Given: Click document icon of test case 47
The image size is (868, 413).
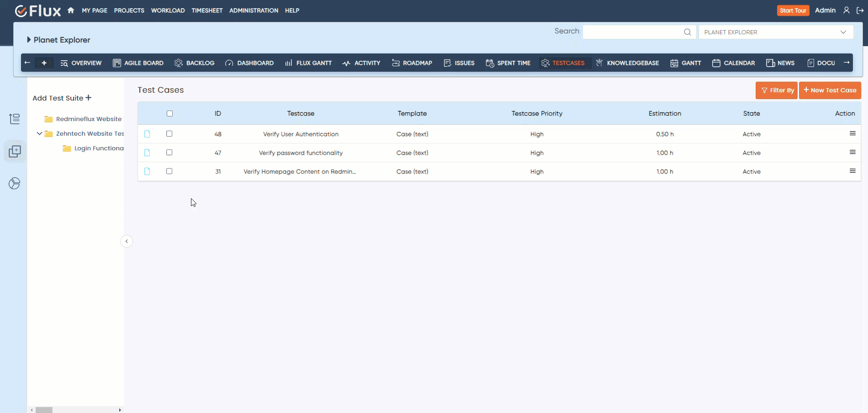Looking at the screenshot, I should point(147,153).
